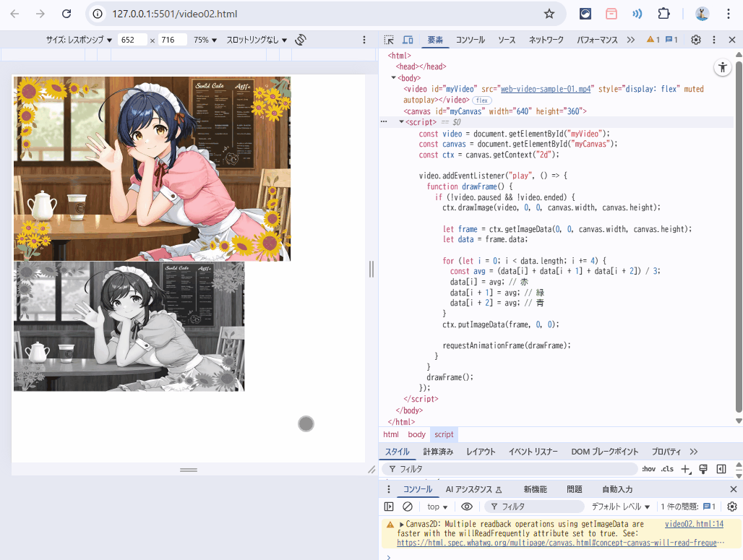Screen dimensions: 743x560
Task: Go back to the previous page
Action: tap(14, 14)
